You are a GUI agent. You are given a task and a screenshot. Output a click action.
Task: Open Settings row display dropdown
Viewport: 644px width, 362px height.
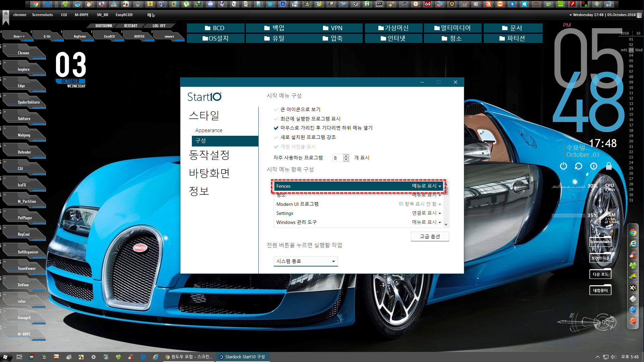point(427,213)
